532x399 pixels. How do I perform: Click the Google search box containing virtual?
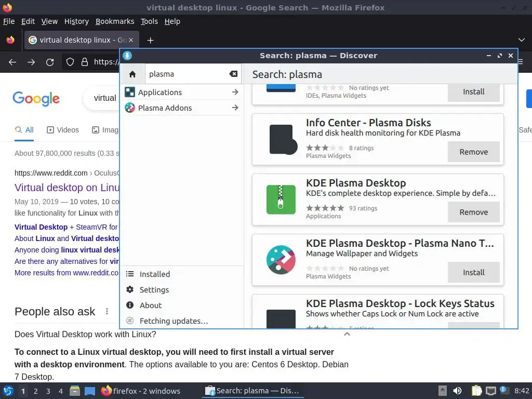click(102, 98)
